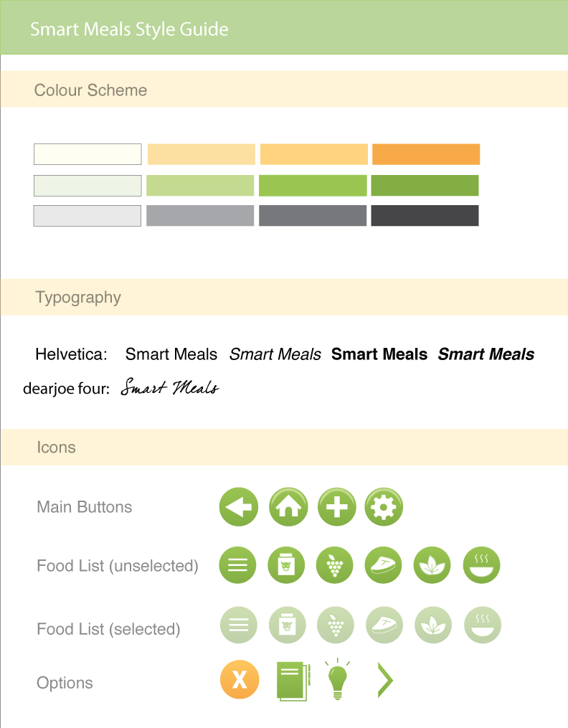Choose the unselected jar food icon
568x728 pixels.
[286, 565]
